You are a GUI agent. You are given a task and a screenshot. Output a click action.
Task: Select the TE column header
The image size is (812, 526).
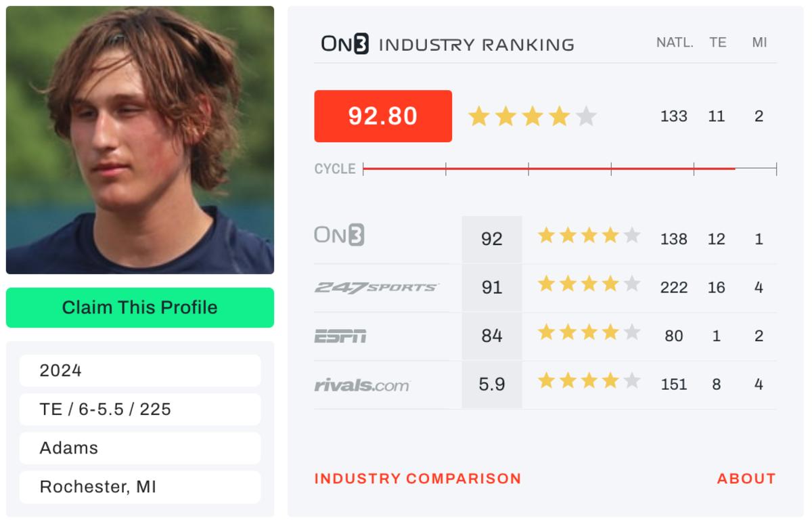(x=717, y=43)
